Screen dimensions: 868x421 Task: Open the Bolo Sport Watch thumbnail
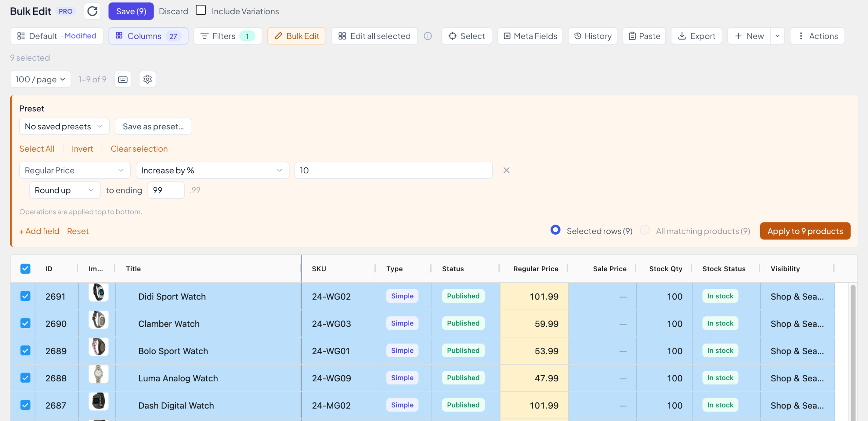click(x=98, y=346)
